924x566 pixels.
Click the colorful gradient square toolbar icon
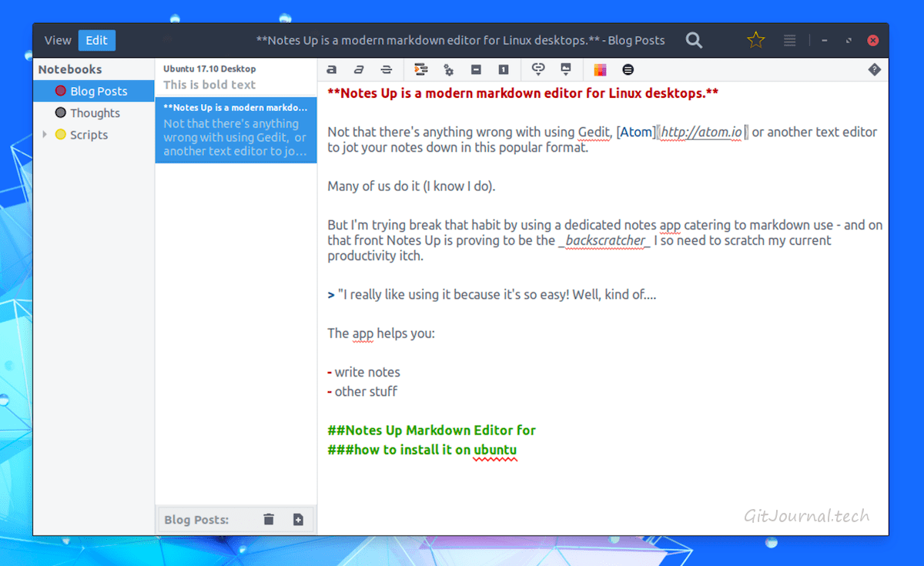pos(600,69)
